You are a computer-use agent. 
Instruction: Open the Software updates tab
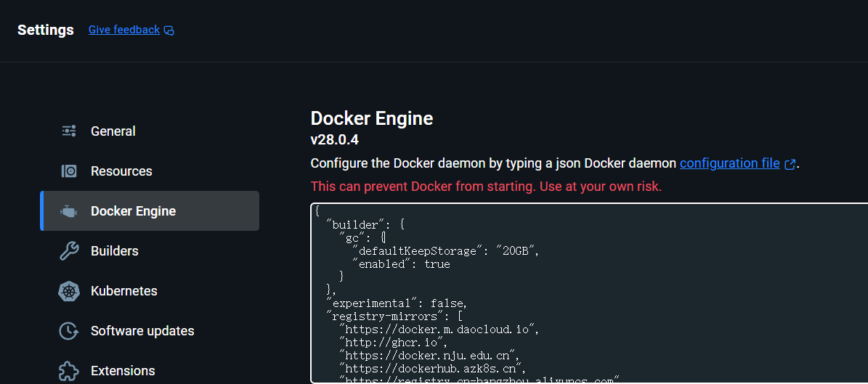click(150, 331)
